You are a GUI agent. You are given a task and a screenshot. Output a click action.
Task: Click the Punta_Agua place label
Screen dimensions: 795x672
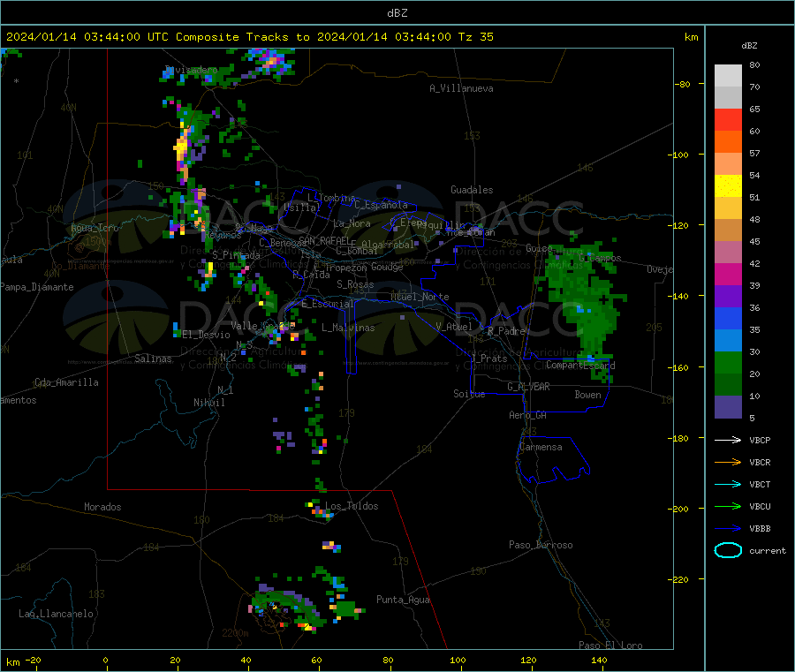[x=403, y=600]
